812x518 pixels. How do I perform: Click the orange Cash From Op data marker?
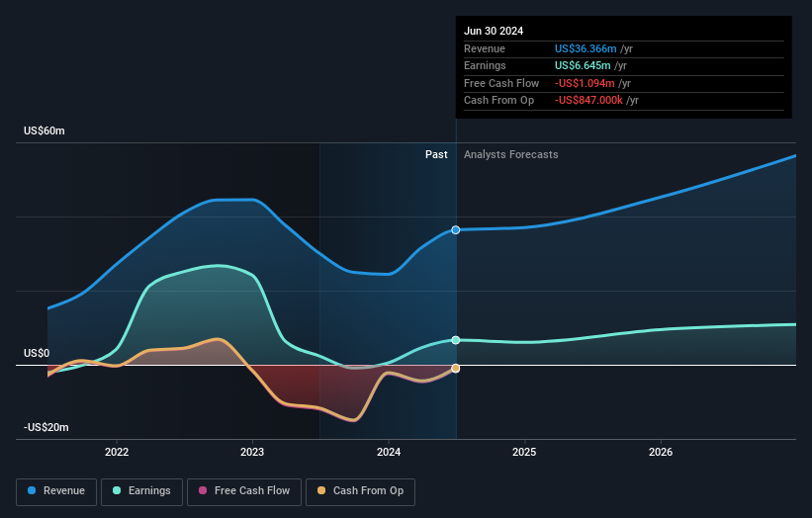pos(456,368)
